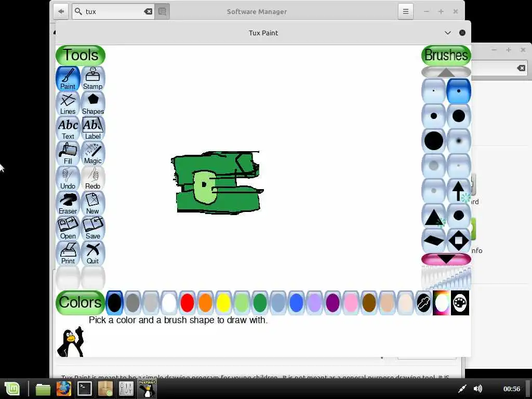
Task: Pick the pink color swatch
Action: (x=351, y=303)
